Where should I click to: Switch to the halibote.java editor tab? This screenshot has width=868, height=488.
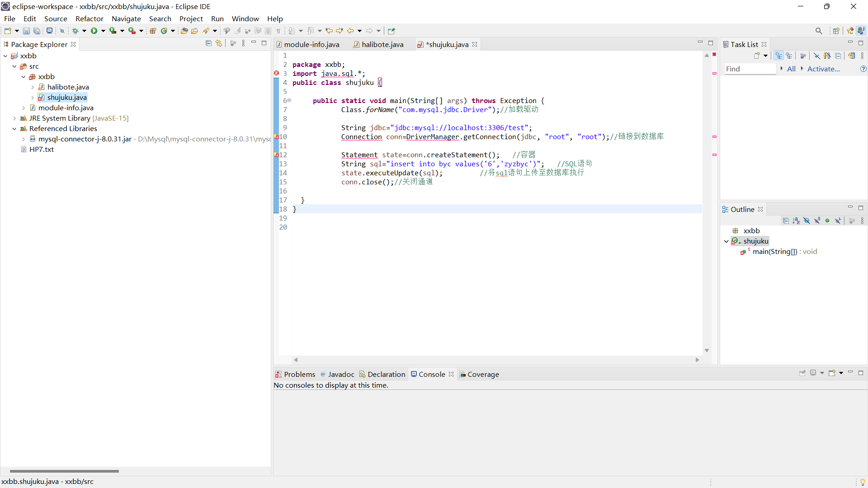point(382,44)
